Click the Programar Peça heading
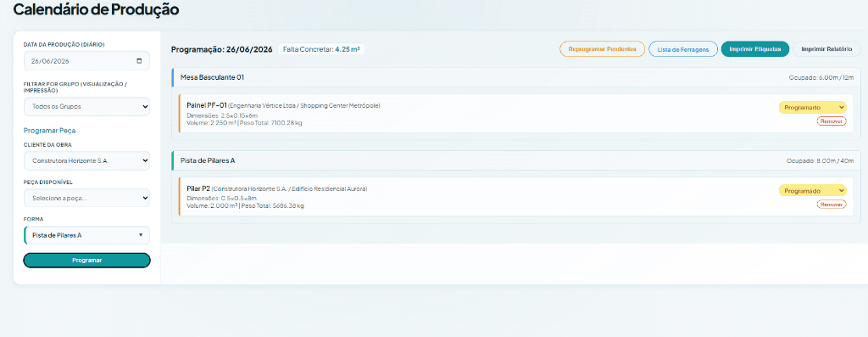 point(50,131)
